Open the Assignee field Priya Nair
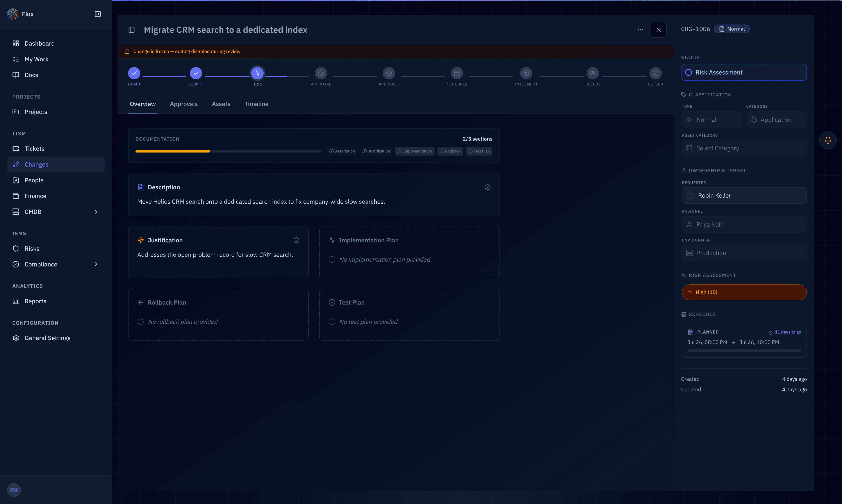The height and width of the screenshot is (504, 842). click(744, 224)
